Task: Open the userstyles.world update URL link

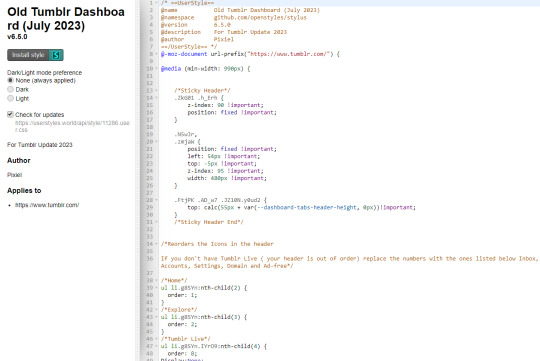Action: tap(72, 126)
